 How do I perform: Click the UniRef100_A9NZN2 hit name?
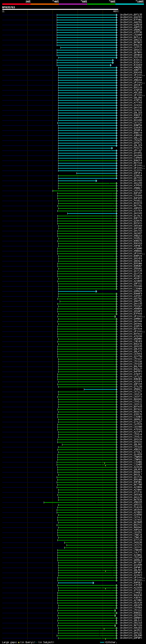click(131, 67)
